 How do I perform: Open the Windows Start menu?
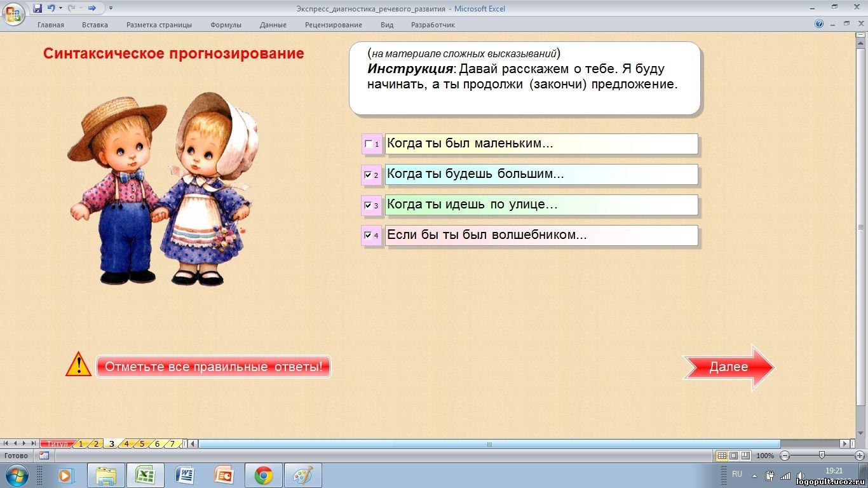pos(17,475)
